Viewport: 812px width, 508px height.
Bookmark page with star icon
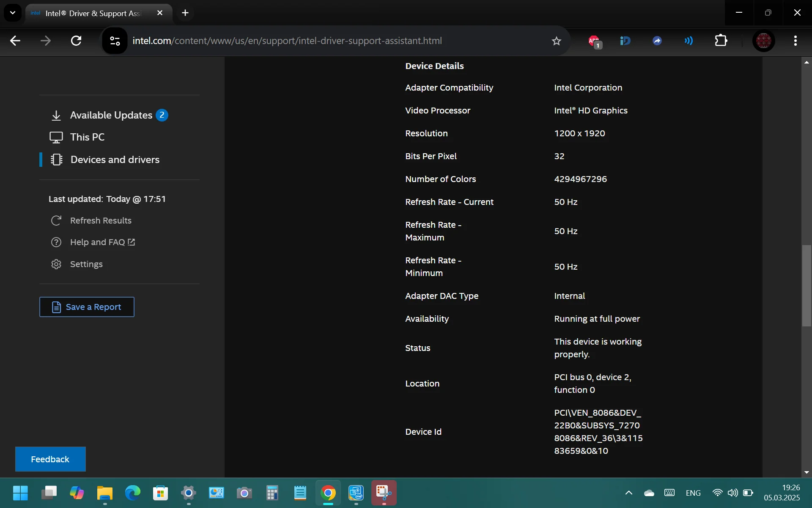tap(557, 41)
